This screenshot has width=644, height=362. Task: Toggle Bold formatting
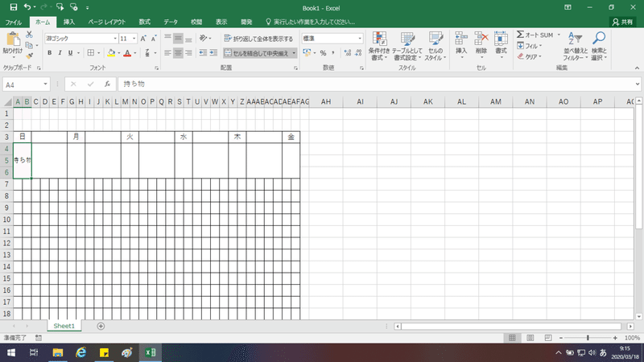pos(49,53)
